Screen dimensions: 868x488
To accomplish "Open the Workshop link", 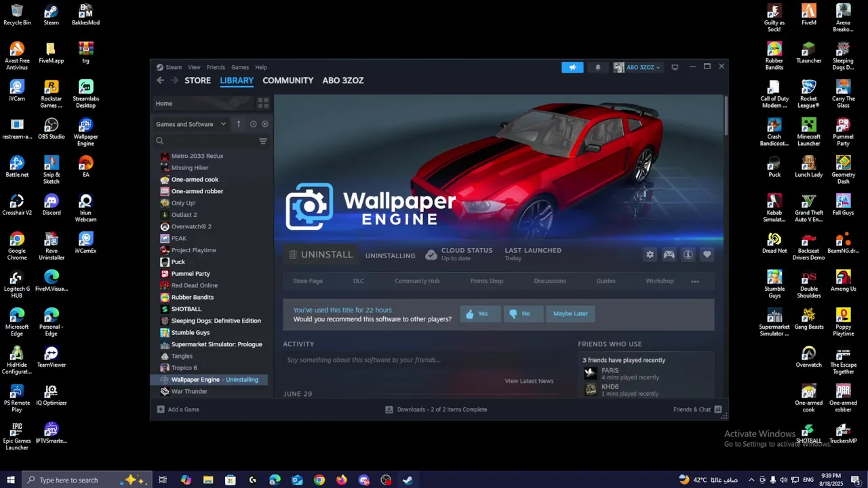I will click(659, 281).
